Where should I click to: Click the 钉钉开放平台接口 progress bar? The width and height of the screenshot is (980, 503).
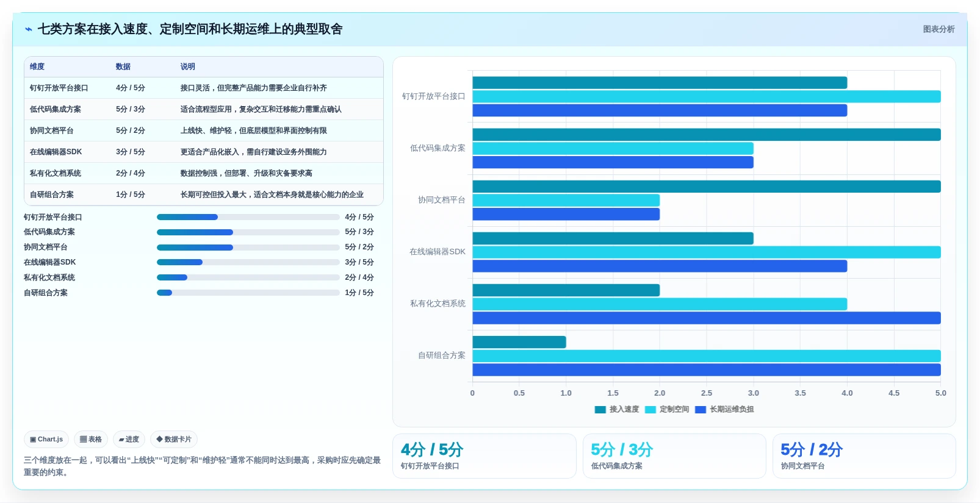tap(248, 217)
